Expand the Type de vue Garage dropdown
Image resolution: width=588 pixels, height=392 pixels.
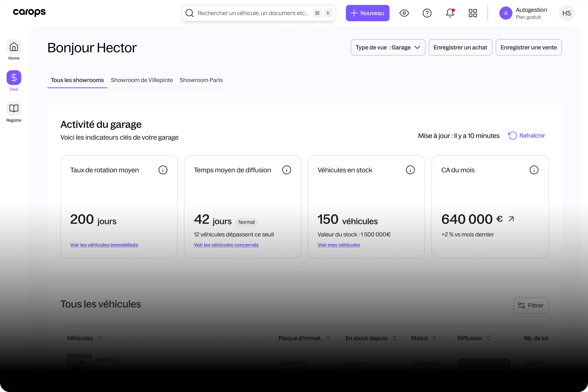point(388,47)
